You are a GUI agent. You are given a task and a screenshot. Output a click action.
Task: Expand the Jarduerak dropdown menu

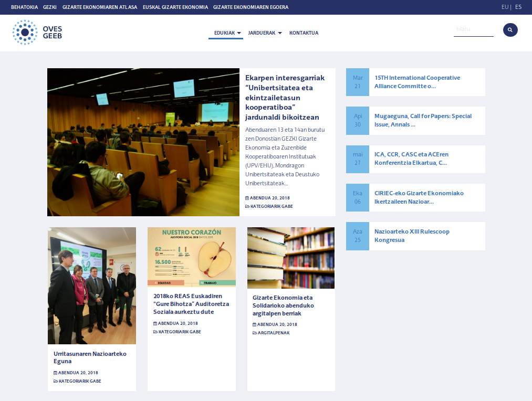pyautogui.click(x=265, y=33)
